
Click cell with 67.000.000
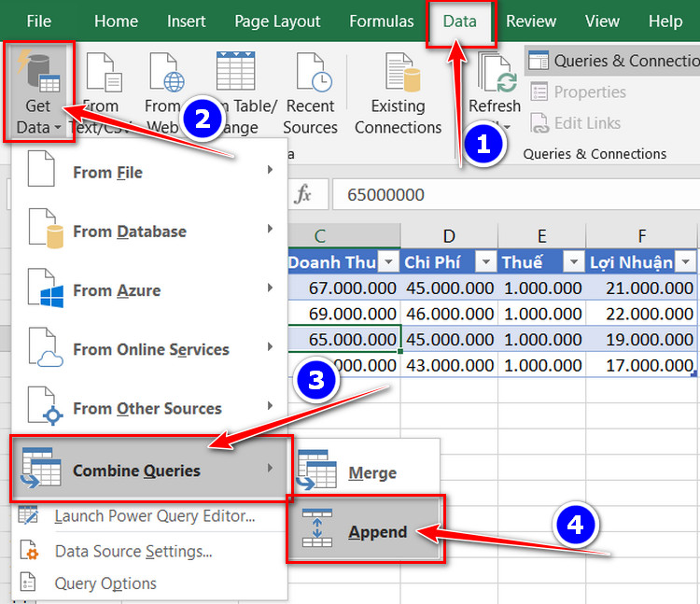(x=344, y=288)
